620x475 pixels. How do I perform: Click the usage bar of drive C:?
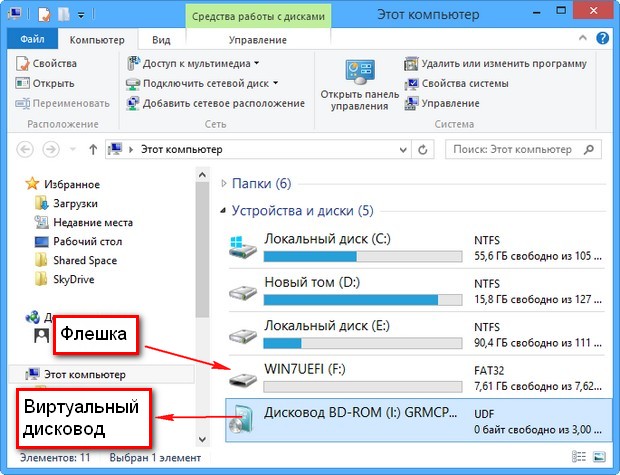coord(363,256)
